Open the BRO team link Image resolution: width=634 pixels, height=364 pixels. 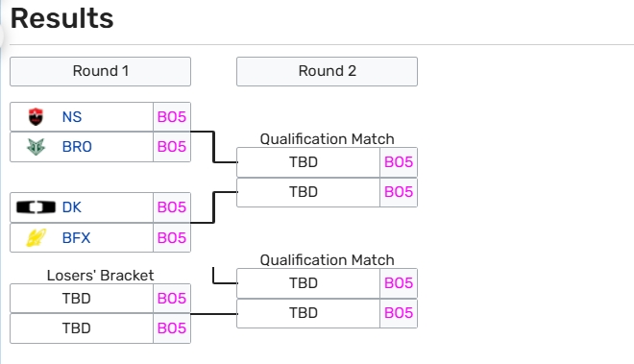[x=77, y=147]
